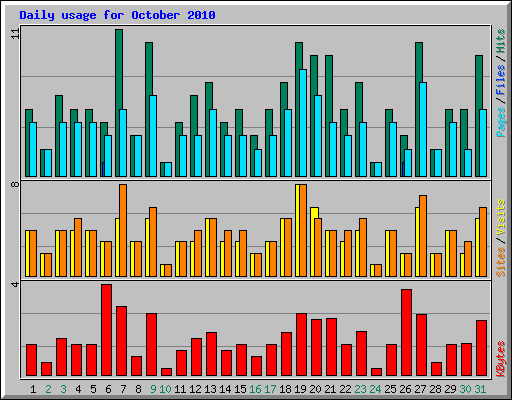Viewport: 512px width, 400px height.
Task: Select the green day label 3
Action: [x=63, y=389]
